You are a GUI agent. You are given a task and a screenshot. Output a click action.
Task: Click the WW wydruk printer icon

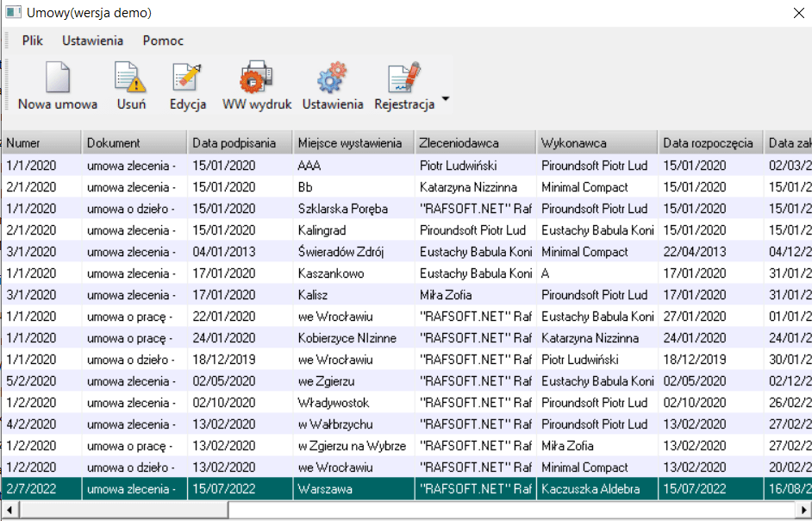point(256,78)
